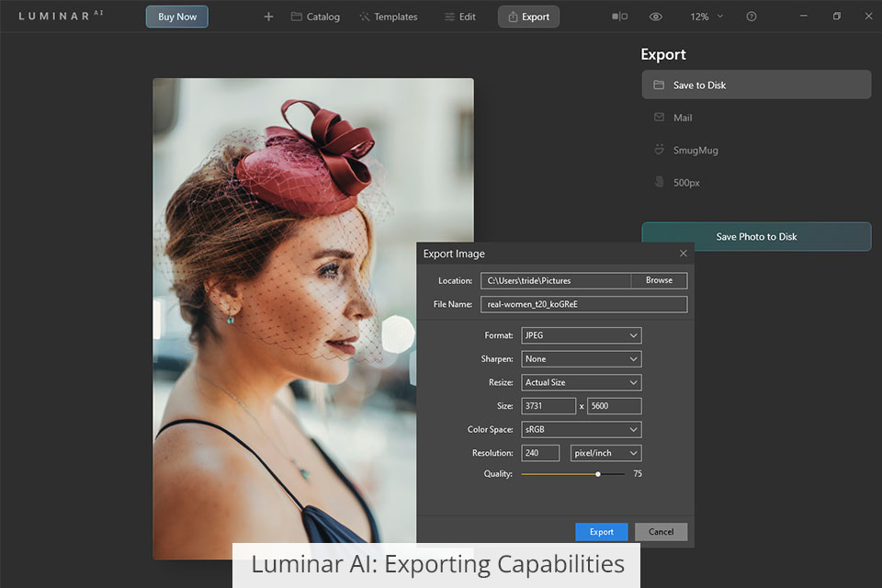Viewport: 882px width, 588px height.
Task: Expand the zoom percentage dropdown
Action: [x=706, y=17]
